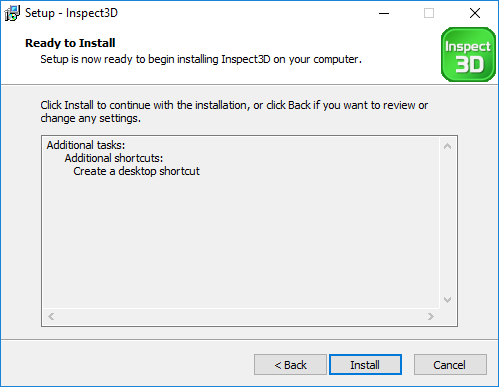499x387 pixels.
Task: Click the disabled maximize button
Action: 429,13
